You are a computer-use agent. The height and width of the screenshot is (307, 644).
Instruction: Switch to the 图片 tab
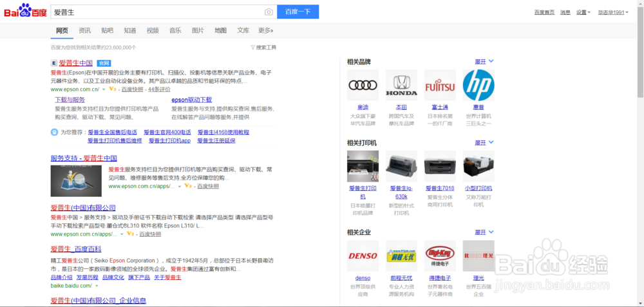198,30
